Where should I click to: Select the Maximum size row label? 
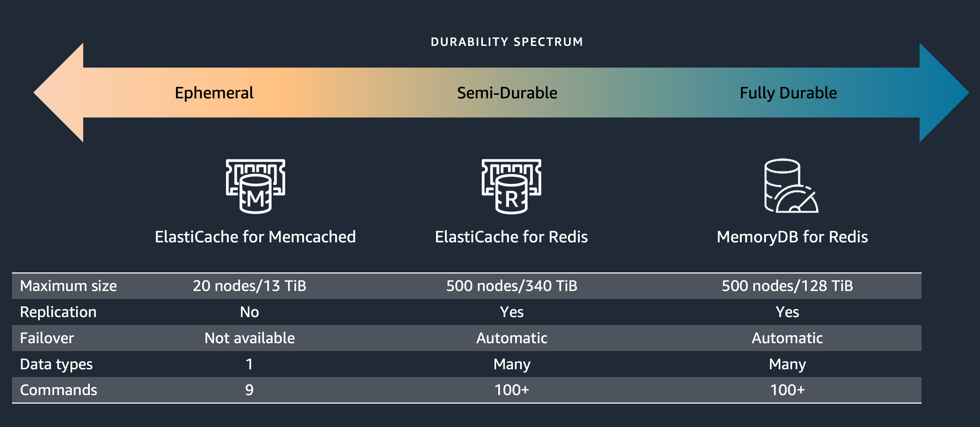(68, 286)
